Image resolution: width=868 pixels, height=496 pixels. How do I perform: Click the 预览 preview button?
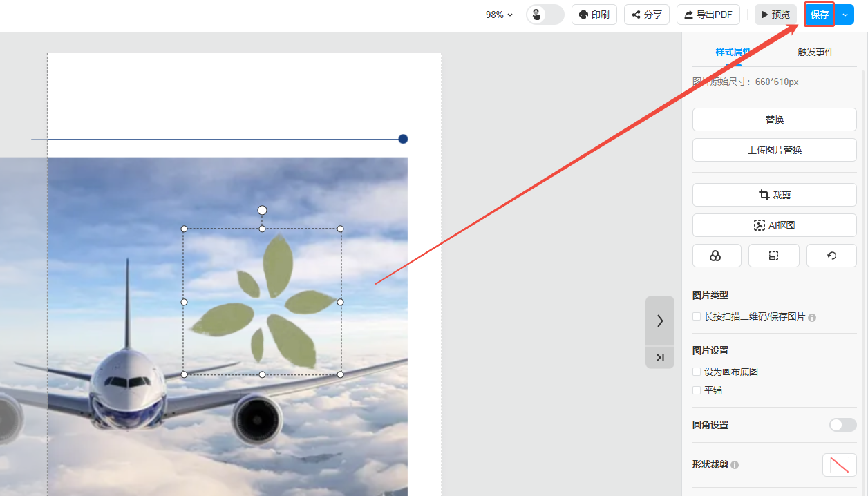click(x=775, y=15)
